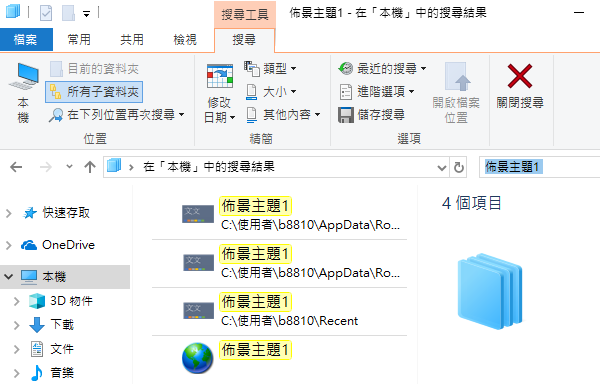Click the New Folder quick access icon
The height and width of the screenshot is (384, 600).
[x=68, y=13]
